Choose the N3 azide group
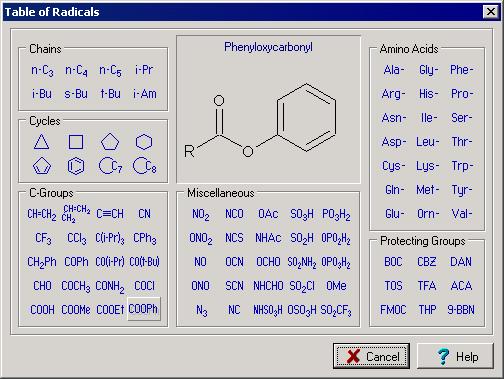The width and height of the screenshot is (504, 379). 202,310
